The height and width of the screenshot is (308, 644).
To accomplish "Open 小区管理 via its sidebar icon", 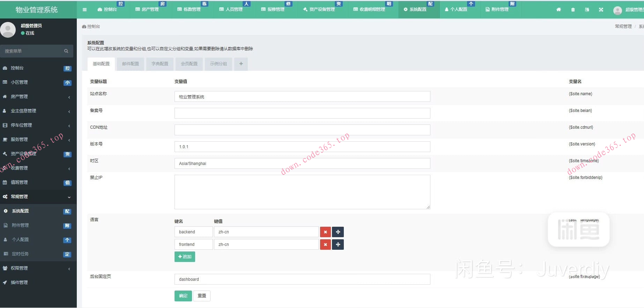I will click(5, 82).
